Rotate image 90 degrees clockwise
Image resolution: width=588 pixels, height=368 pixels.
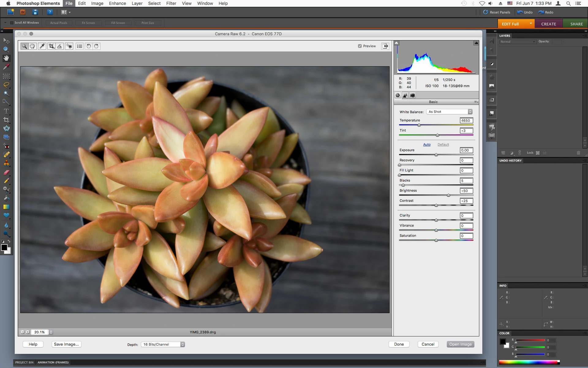tap(96, 46)
